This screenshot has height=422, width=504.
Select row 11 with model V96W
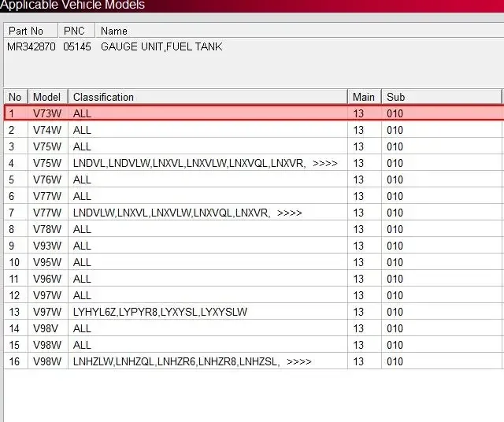tap(254, 279)
